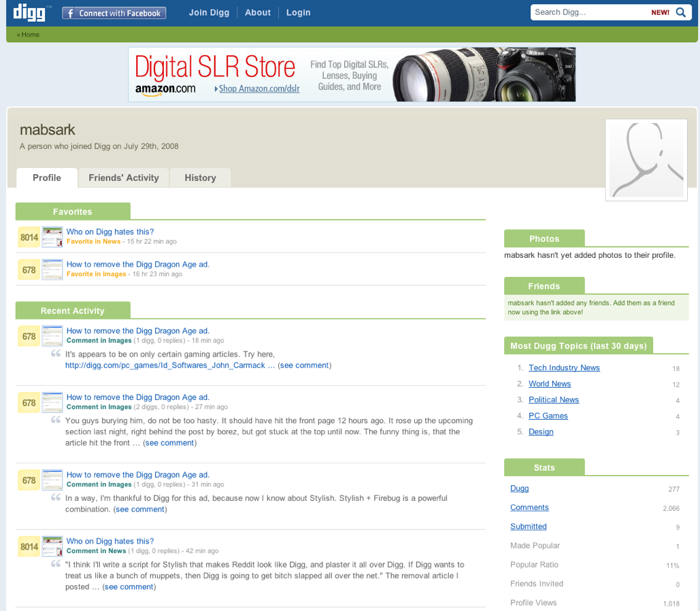Open 'Who on Digg hates this?' commented 42 min ago
The height and width of the screenshot is (611, 700).
coord(110,542)
